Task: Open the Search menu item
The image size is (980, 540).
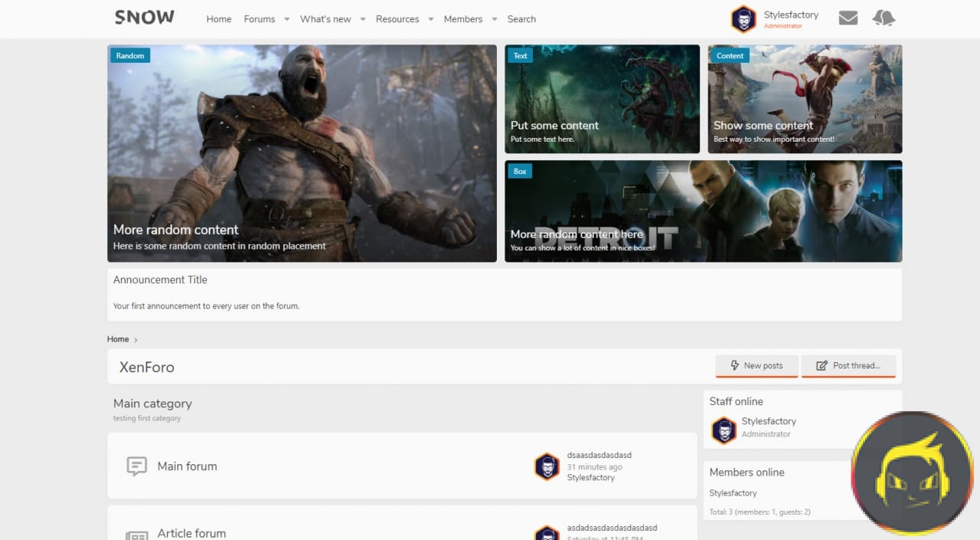Action: point(521,19)
